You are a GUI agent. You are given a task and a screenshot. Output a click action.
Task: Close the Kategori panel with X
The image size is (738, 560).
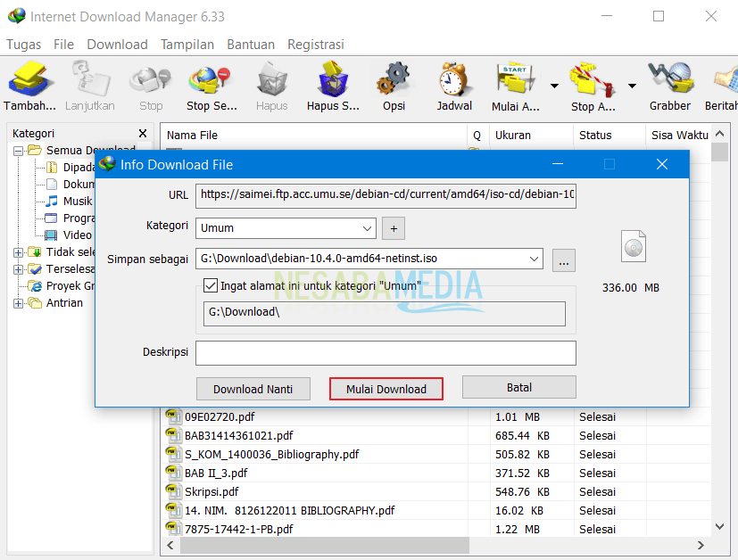coord(143,134)
